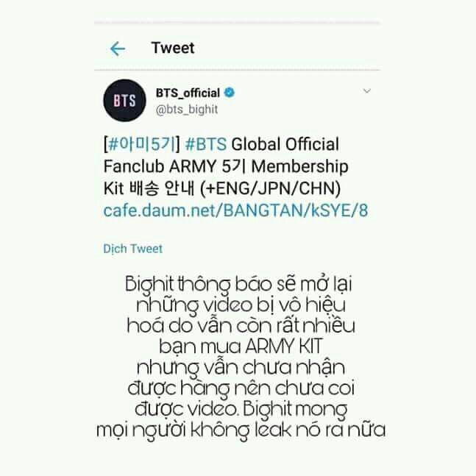The height and width of the screenshot is (476, 476).
Task: Click the Tweet header title
Action: pyautogui.click(x=173, y=48)
